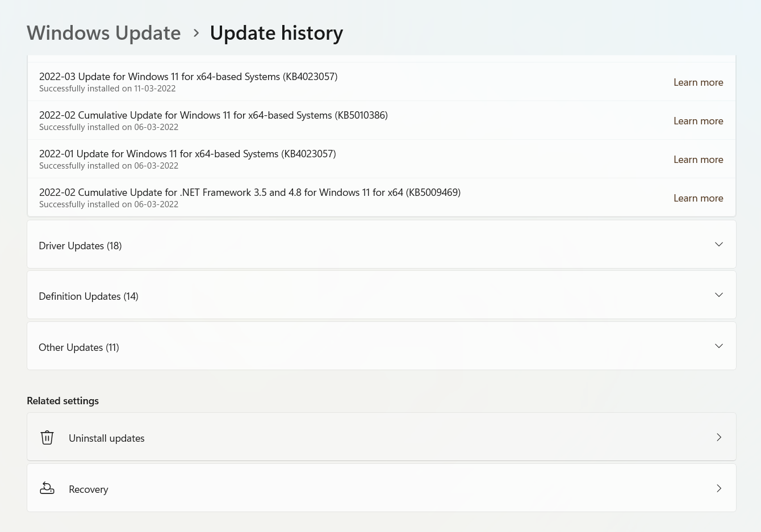Open Learn more for KB5010386 update
This screenshot has width=761, height=532.
(x=698, y=121)
